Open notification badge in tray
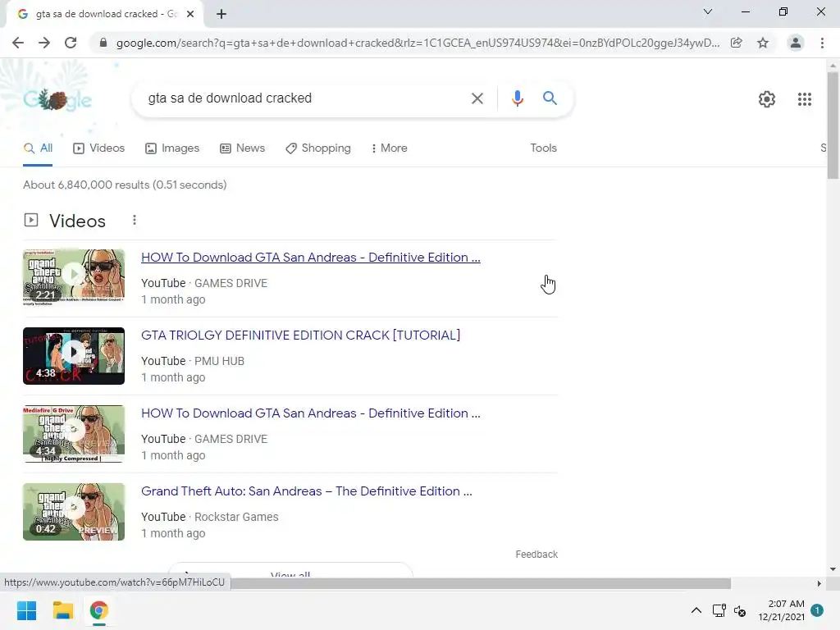This screenshot has height=630, width=840. (x=817, y=609)
